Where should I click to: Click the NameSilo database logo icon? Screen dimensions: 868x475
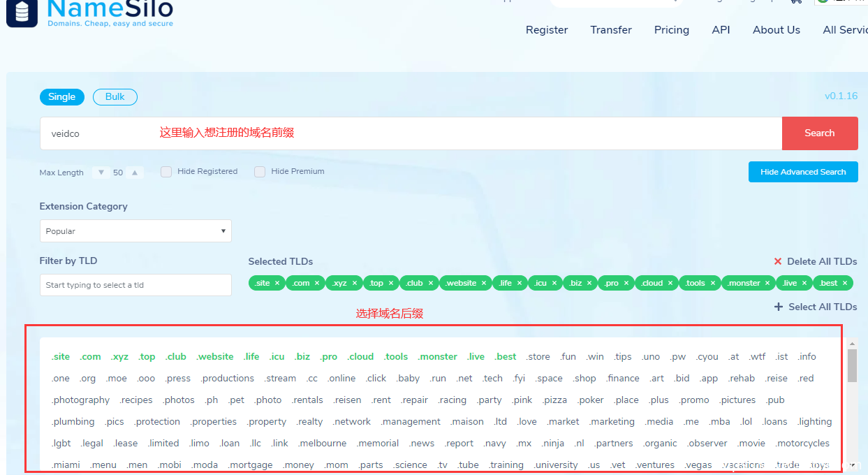(22, 13)
